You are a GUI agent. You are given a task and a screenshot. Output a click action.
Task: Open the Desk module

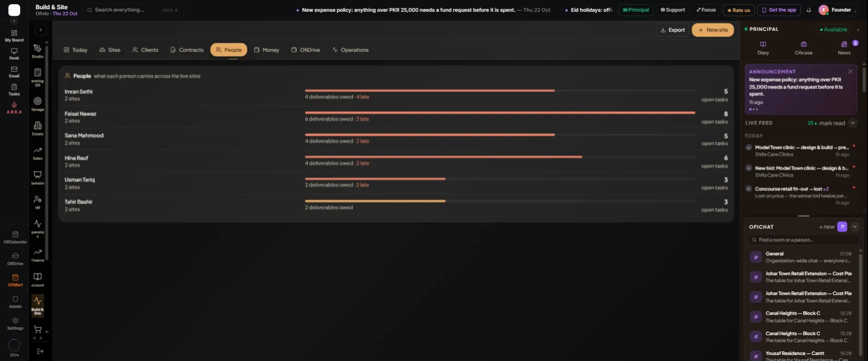click(14, 54)
